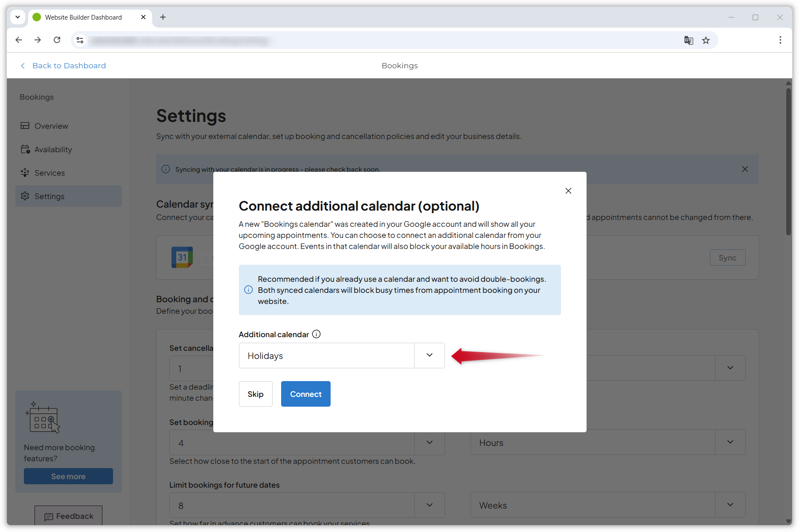This screenshot has width=799, height=532.
Task: Refresh the page in the browser
Action: click(x=57, y=40)
